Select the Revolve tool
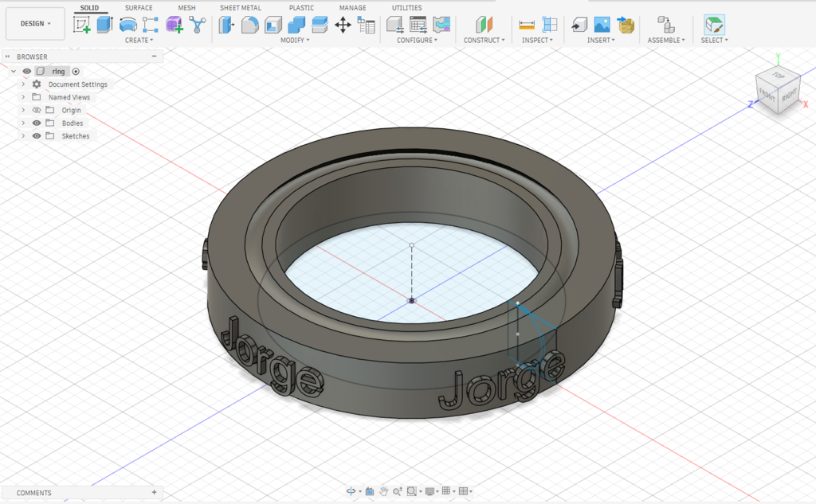 pos(128,25)
